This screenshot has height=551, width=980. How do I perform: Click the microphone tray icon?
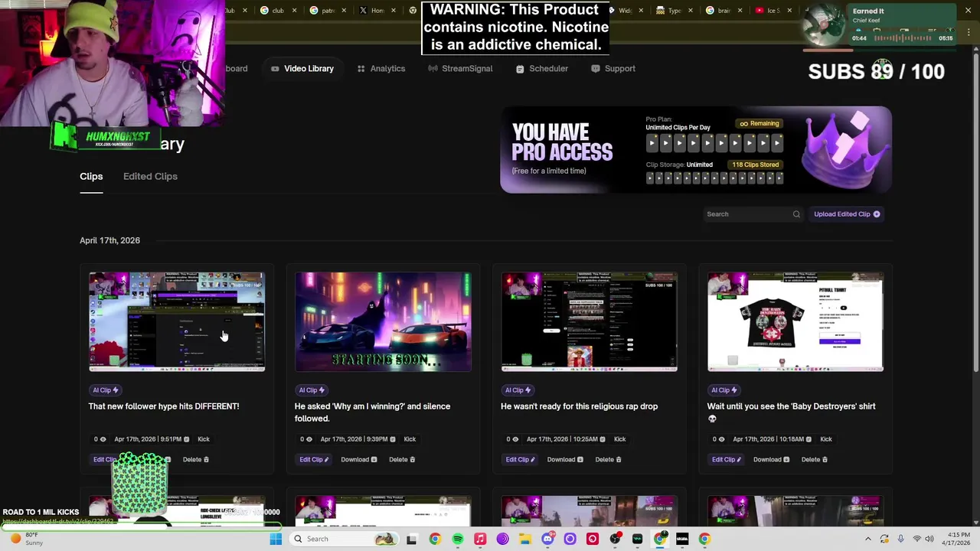point(900,539)
